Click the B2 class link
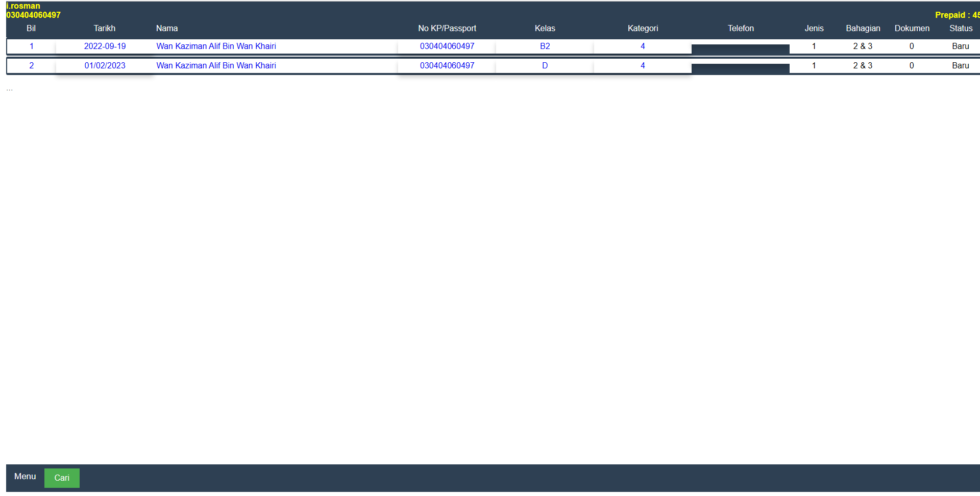 545,46
